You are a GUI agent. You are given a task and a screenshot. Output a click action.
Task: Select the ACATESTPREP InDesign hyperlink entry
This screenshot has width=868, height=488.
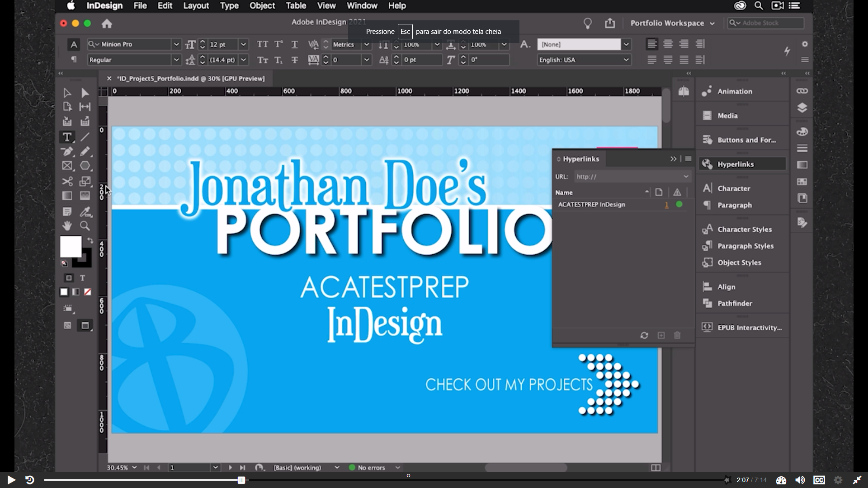click(x=591, y=205)
